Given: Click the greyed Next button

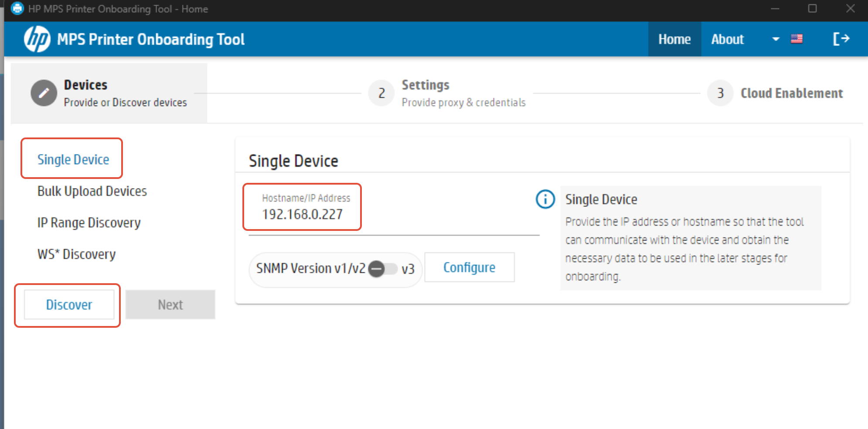Looking at the screenshot, I should click(x=170, y=305).
